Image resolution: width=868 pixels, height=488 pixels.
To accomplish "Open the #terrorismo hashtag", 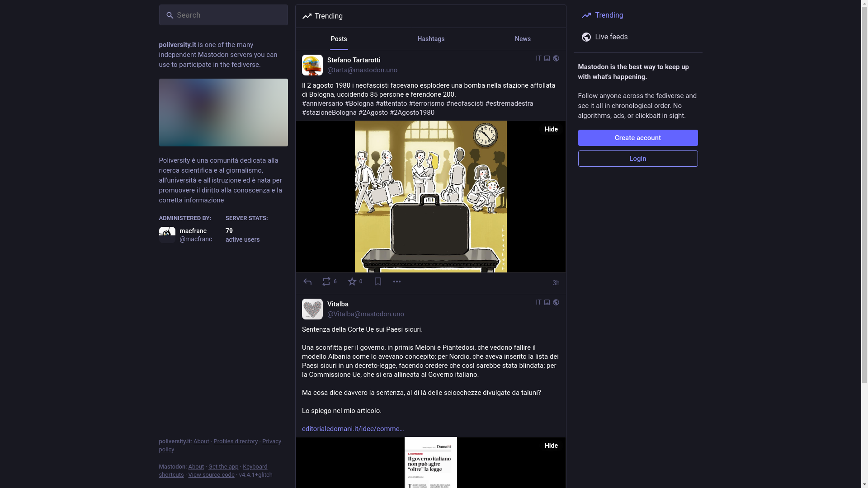I will click(427, 103).
